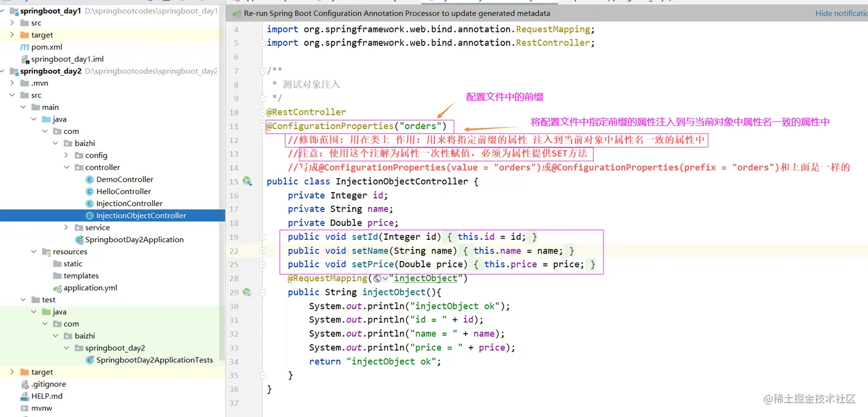868x417 pixels.
Task: Unfold the setId method on line 19
Action: coord(262,237)
